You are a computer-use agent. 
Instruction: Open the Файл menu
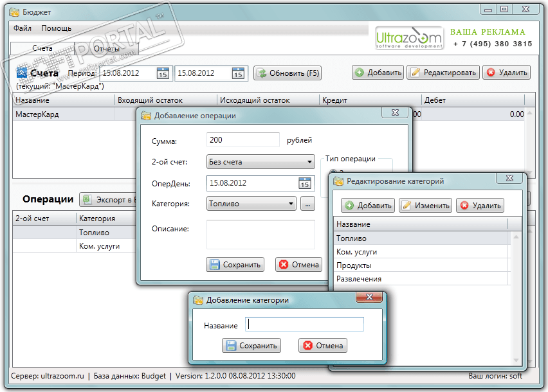tap(23, 28)
